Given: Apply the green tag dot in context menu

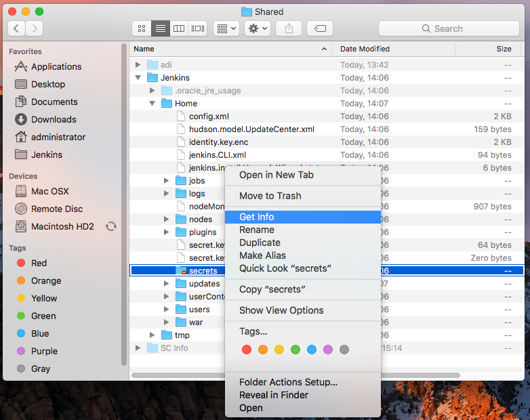Looking at the screenshot, I should tap(295, 350).
